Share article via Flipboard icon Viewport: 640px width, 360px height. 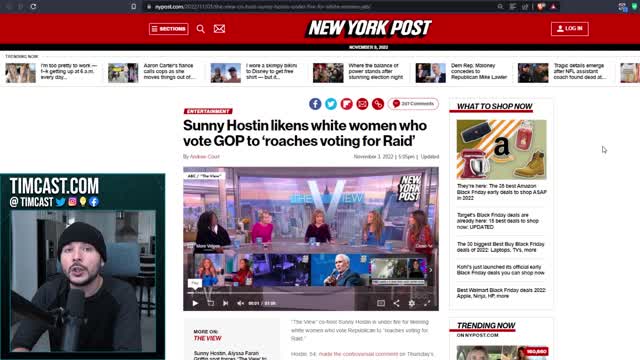(347, 104)
